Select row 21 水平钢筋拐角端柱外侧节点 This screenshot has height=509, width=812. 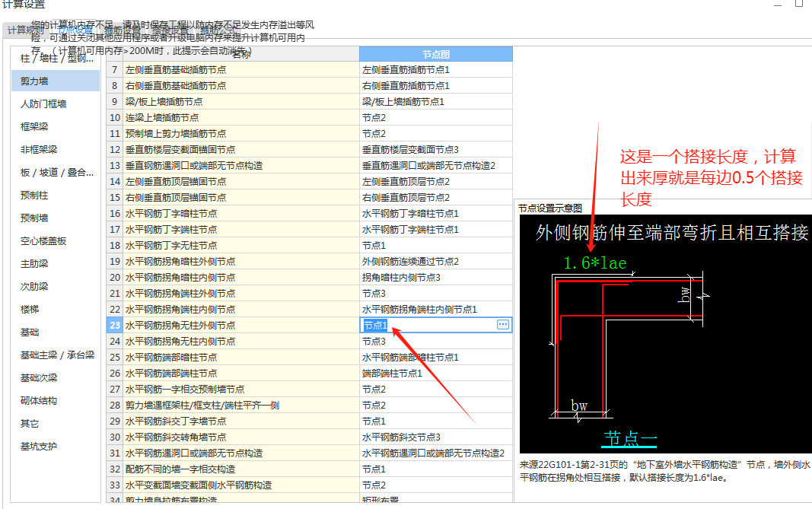pyautogui.click(x=240, y=294)
